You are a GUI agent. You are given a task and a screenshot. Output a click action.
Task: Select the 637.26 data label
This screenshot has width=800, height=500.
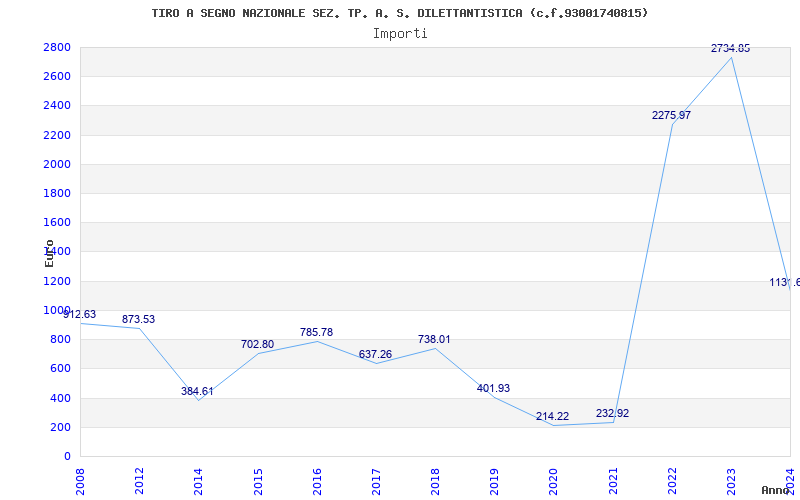pos(375,354)
